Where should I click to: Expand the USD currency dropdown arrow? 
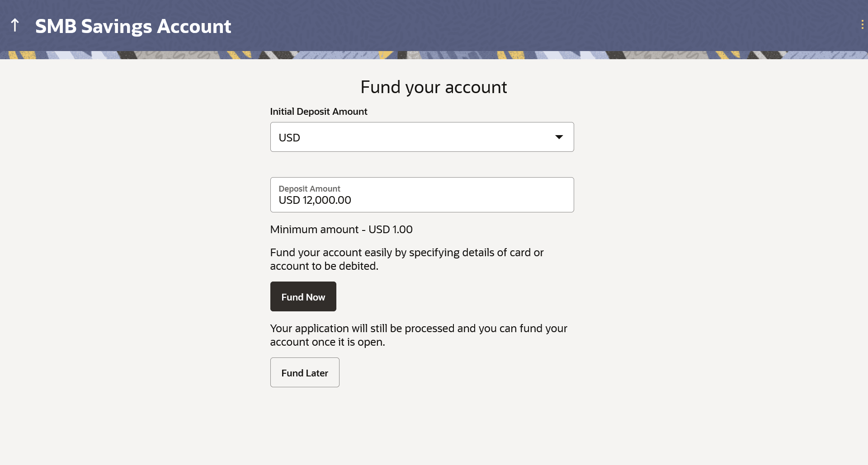coord(559,137)
